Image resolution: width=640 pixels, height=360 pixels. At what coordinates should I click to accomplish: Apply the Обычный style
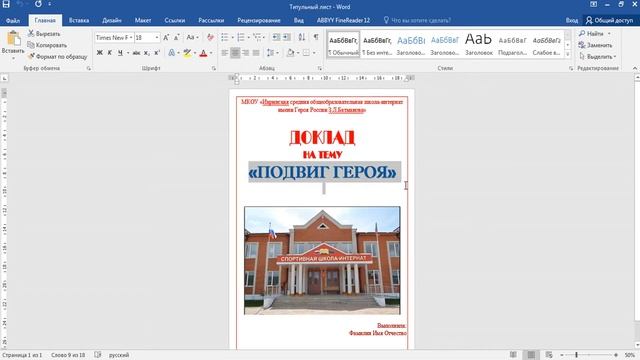343,44
